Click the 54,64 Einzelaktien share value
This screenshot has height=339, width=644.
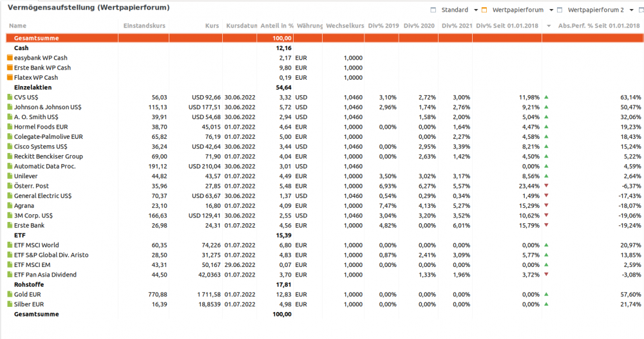(284, 87)
